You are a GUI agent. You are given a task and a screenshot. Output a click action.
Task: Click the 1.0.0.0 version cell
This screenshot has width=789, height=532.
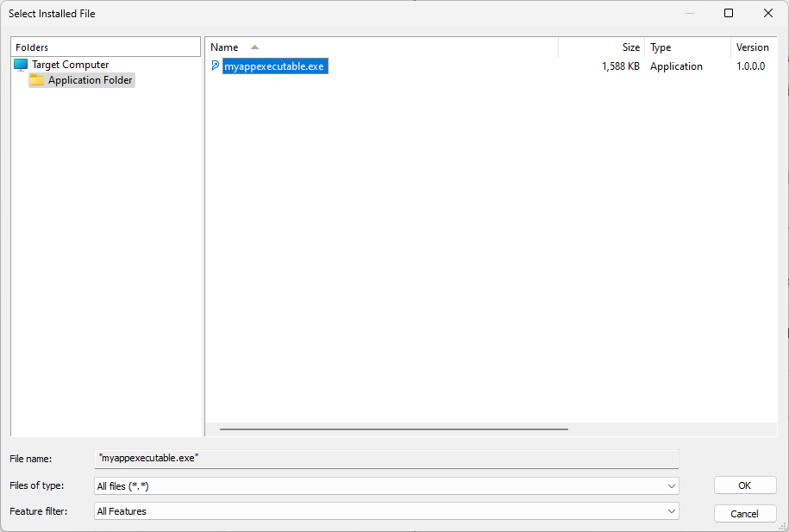click(x=750, y=66)
